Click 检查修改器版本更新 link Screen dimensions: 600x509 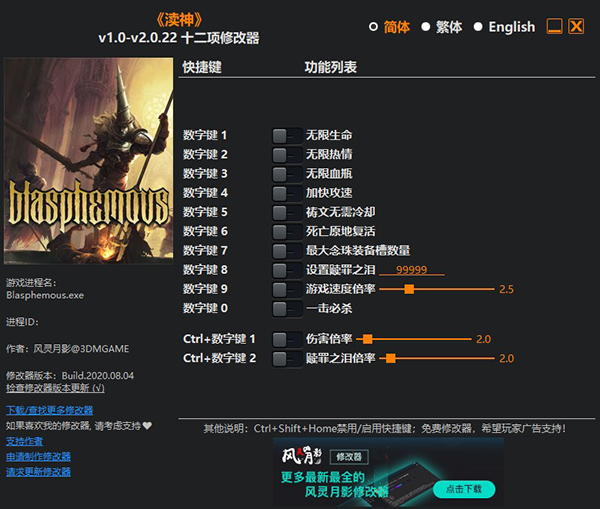pyautogui.click(x=55, y=388)
